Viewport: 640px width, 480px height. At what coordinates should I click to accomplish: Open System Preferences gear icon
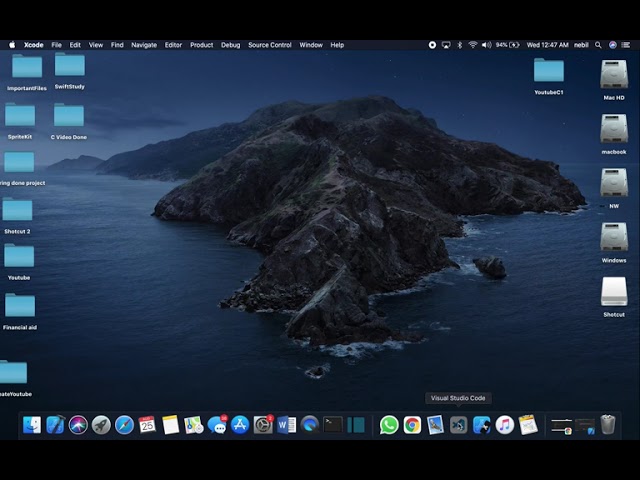click(x=263, y=425)
